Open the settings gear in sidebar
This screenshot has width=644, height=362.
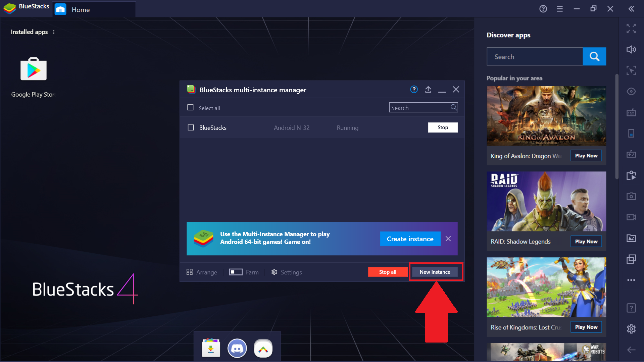[631, 329]
